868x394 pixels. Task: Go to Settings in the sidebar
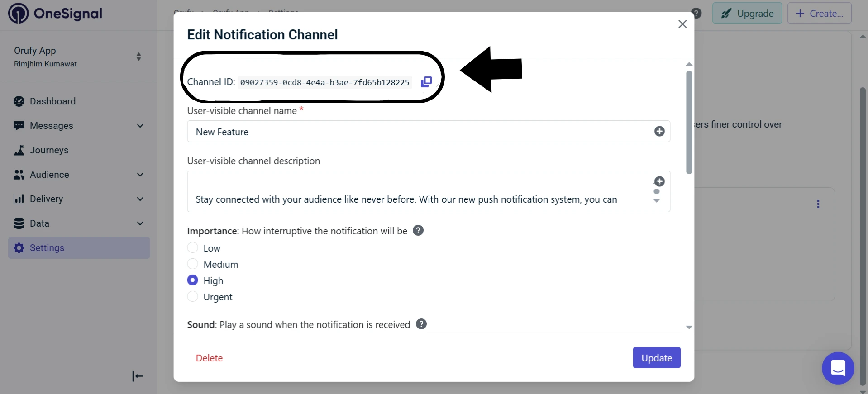(x=79, y=248)
